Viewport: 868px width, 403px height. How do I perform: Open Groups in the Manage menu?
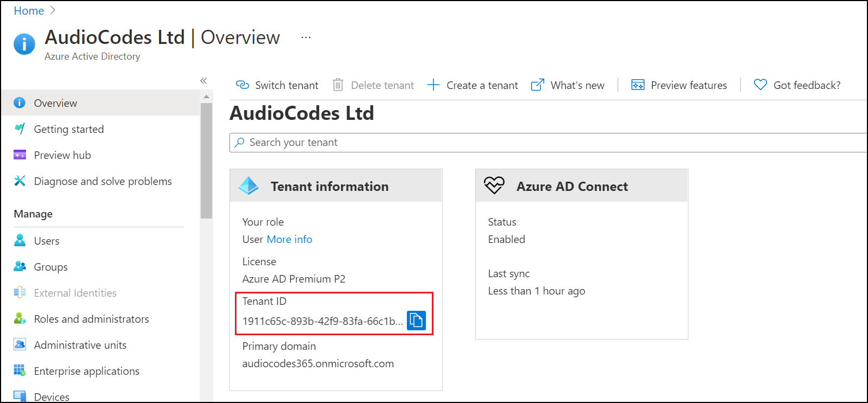point(50,267)
